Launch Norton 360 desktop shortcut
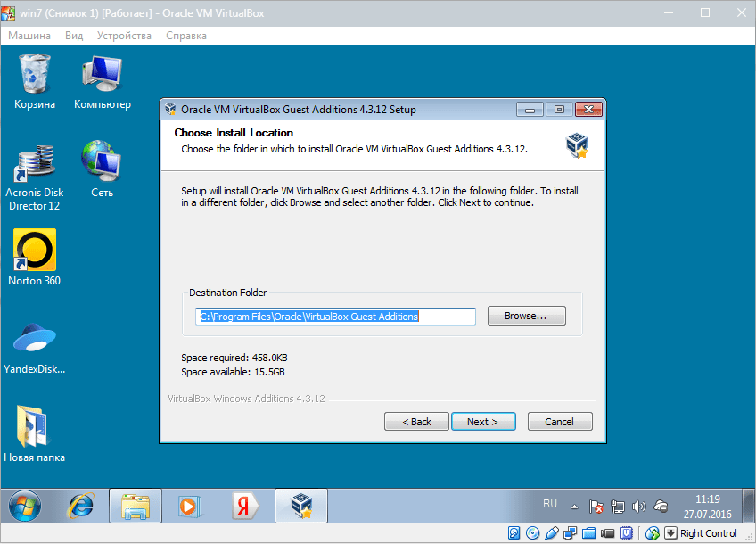 34,258
